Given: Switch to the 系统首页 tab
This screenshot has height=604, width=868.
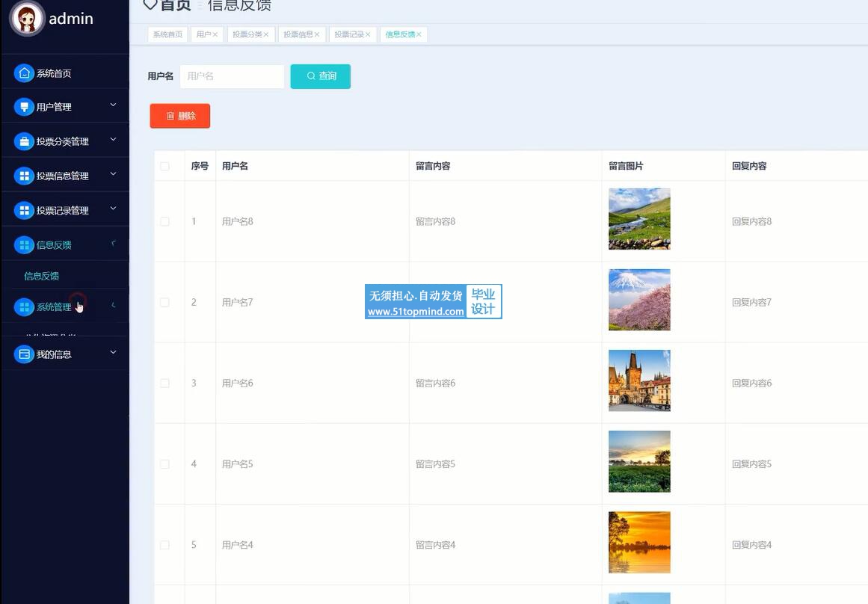Looking at the screenshot, I should (x=167, y=34).
